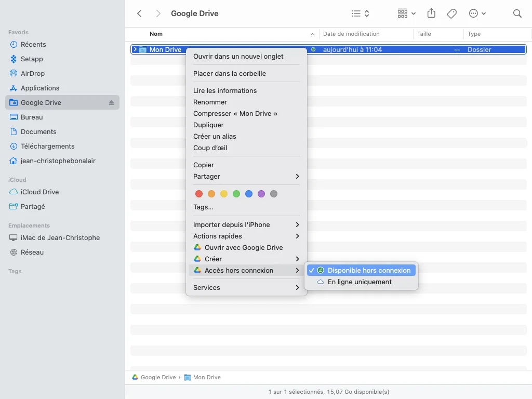Expand Importer depuis l'iPhone submenu
This screenshot has height=399, width=532.
(x=246, y=224)
